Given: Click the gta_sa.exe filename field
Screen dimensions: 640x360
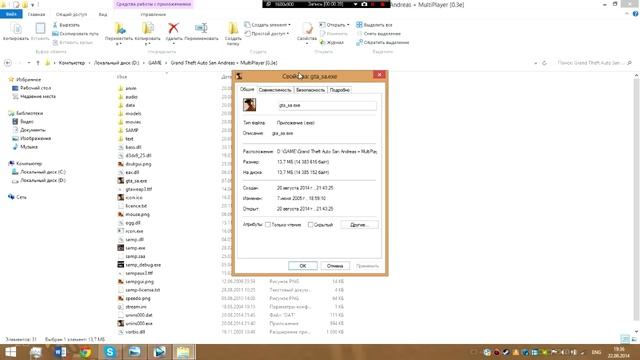Looking at the screenshot, I should click(x=327, y=105).
